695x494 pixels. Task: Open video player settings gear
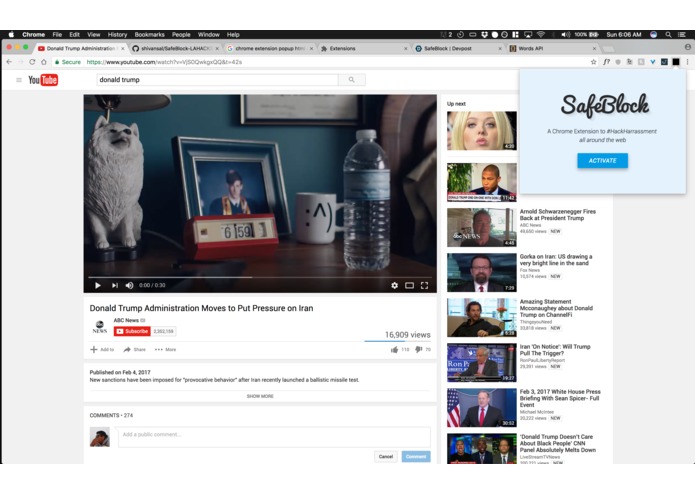tap(394, 285)
